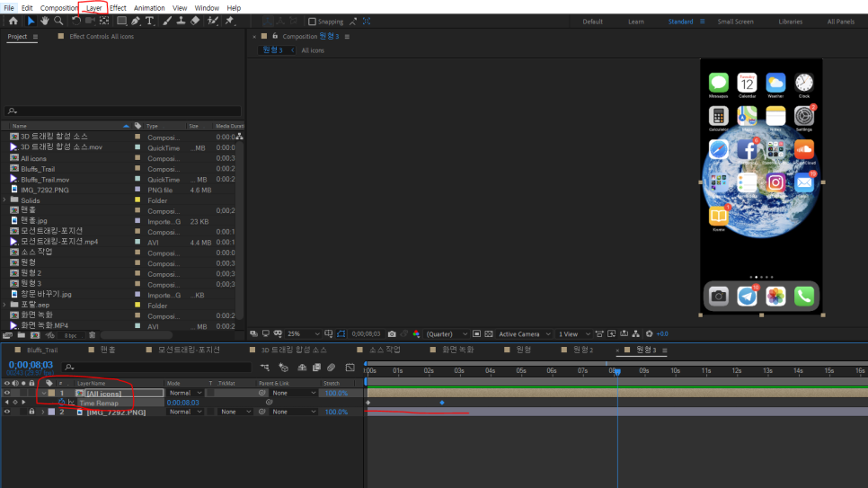
Task: Toggle mask and shape path visibility
Action: pos(341,334)
